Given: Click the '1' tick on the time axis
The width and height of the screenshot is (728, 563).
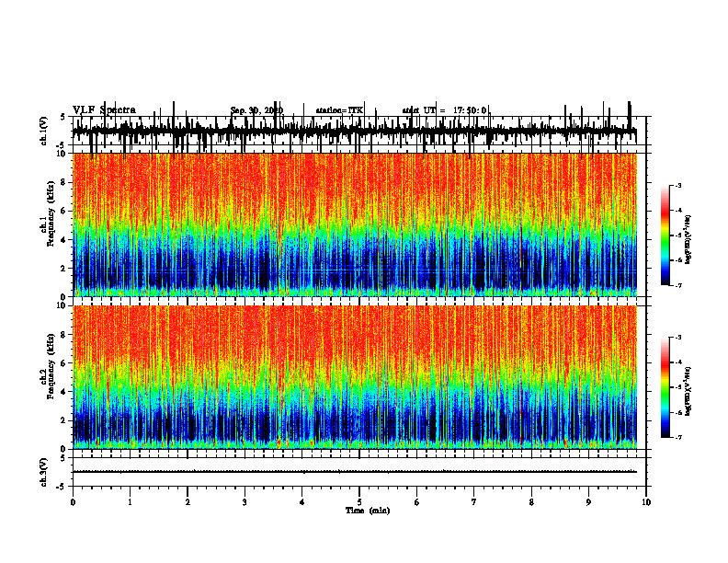Looking at the screenshot, I should click(x=130, y=502).
